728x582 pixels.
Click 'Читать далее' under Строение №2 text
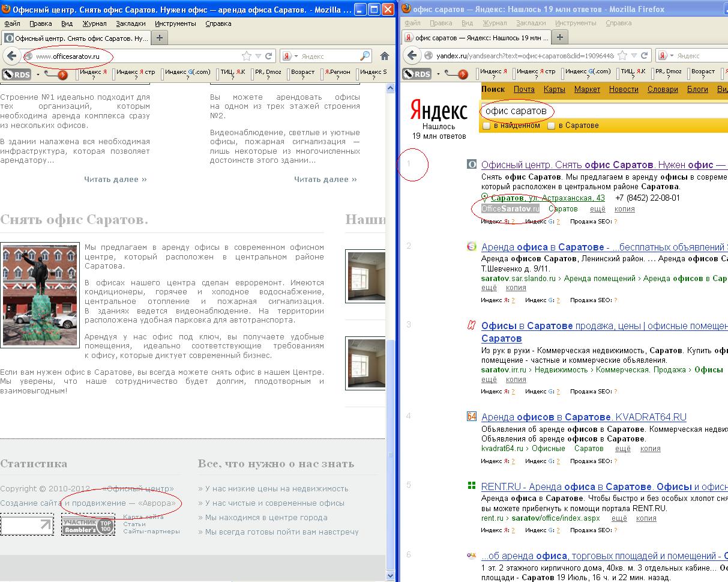pos(325,179)
